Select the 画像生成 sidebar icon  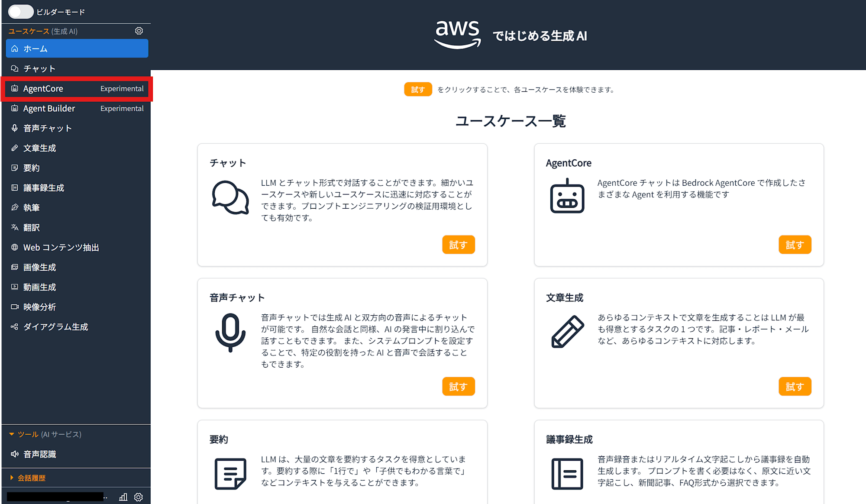[14, 267]
